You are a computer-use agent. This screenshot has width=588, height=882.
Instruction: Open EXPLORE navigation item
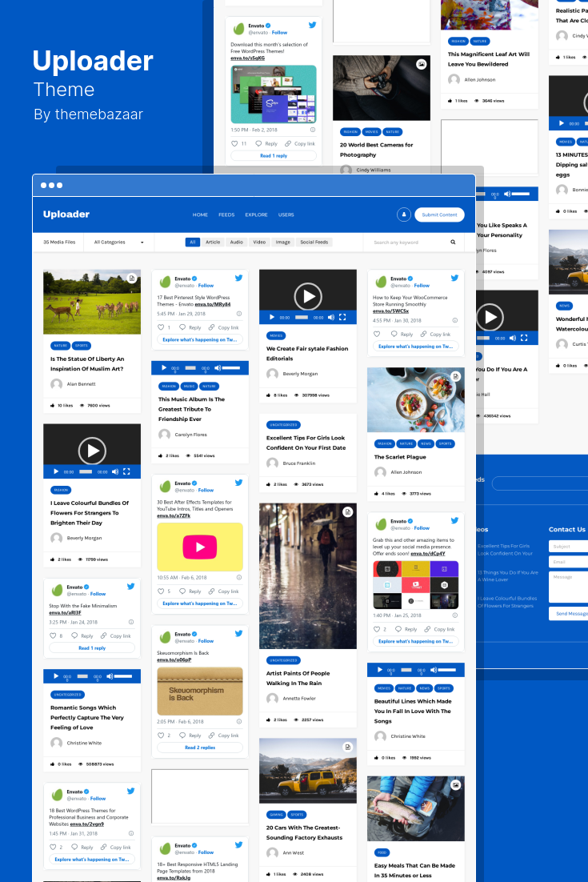point(256,214)
